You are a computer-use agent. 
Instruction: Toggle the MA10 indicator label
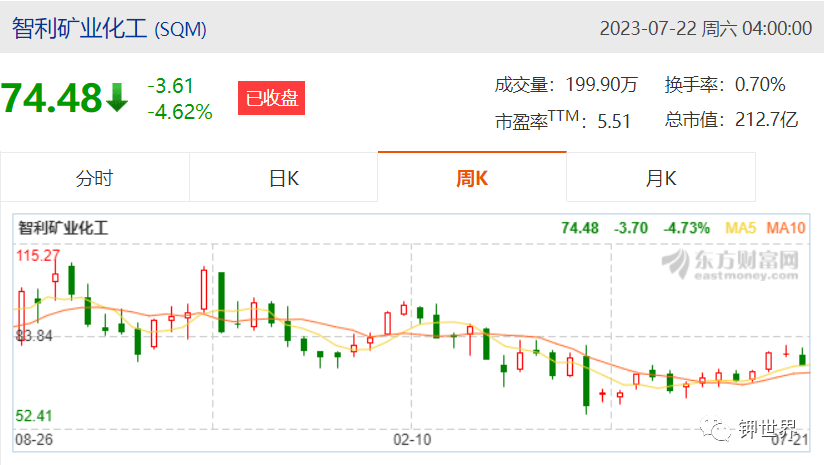[x=786, y=228]
